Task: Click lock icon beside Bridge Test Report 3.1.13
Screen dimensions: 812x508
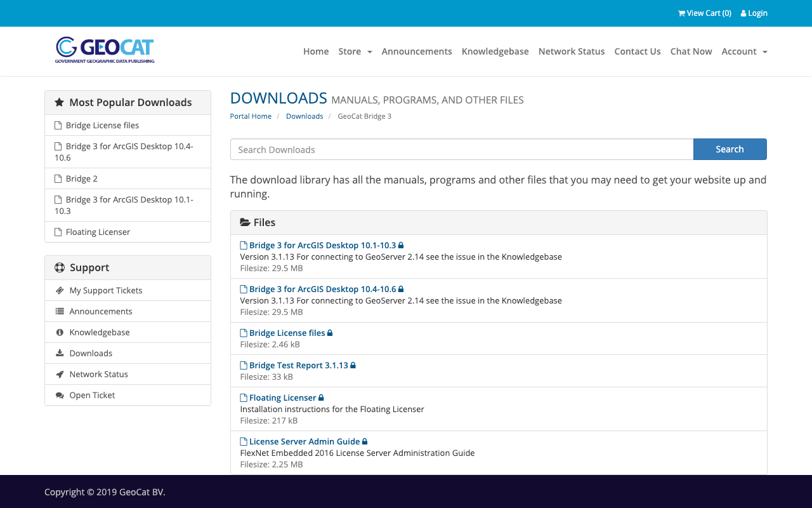Action: pyautogui.click(x=353, y=365)
